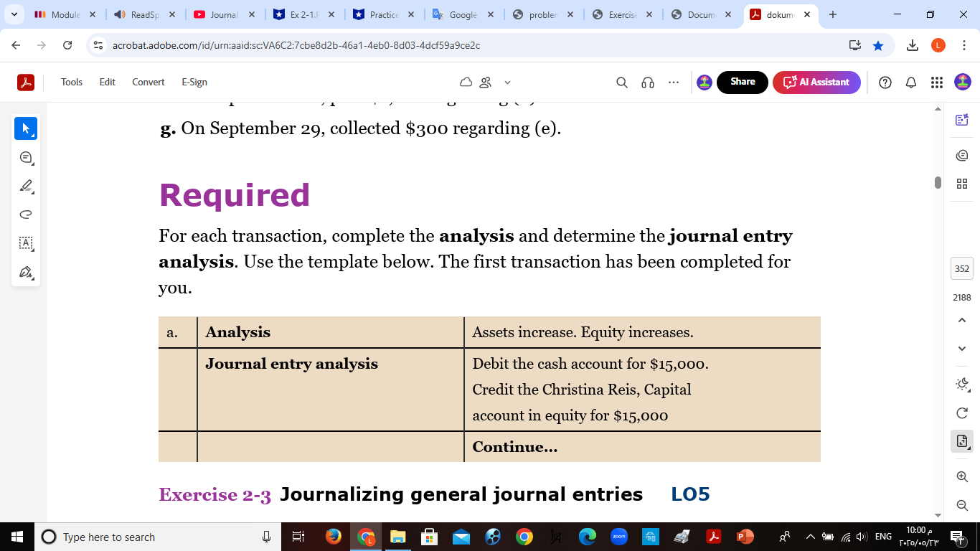Switch to the Journal YouTube tab
Screen dimensions: 980x551
(225, 14)
